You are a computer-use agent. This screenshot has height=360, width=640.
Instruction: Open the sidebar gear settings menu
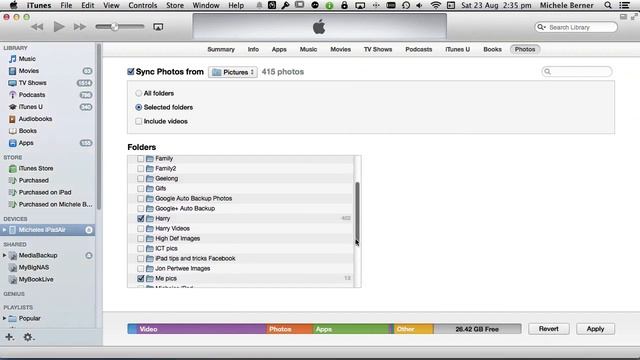(28, 337)
